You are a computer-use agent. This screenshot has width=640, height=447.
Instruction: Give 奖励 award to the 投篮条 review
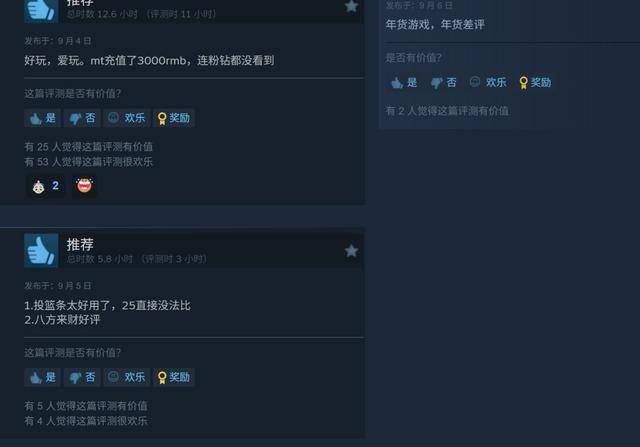pos(174,377)
